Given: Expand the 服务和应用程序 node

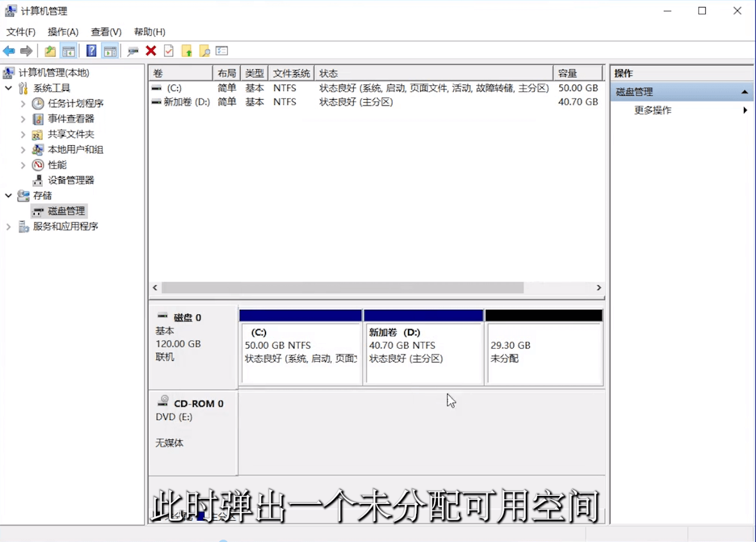Looking at the screenshot, I should 9,227.
